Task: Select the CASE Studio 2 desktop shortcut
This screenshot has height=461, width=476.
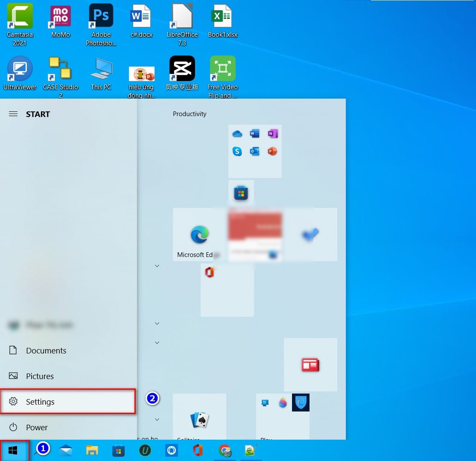Action: coord(61,77)
